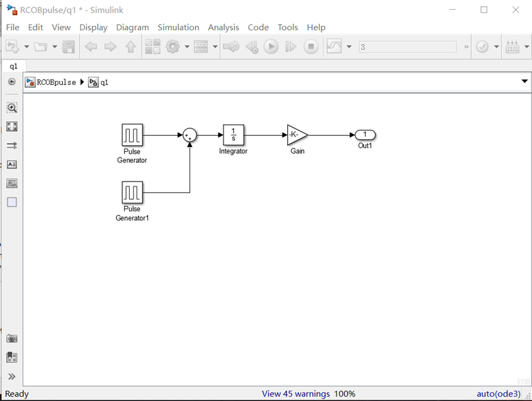Open the Diagram menu
532x401 pixels.
pos(132,27)
